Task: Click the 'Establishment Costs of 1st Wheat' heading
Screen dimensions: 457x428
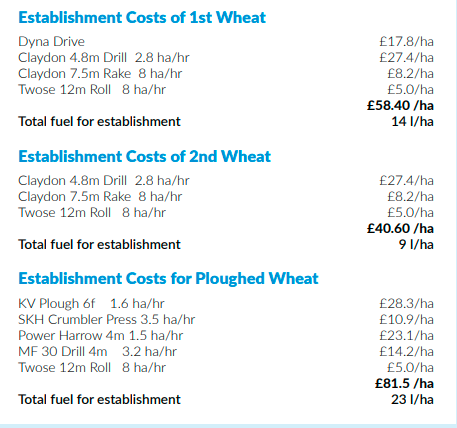Action: click(142, 17)
